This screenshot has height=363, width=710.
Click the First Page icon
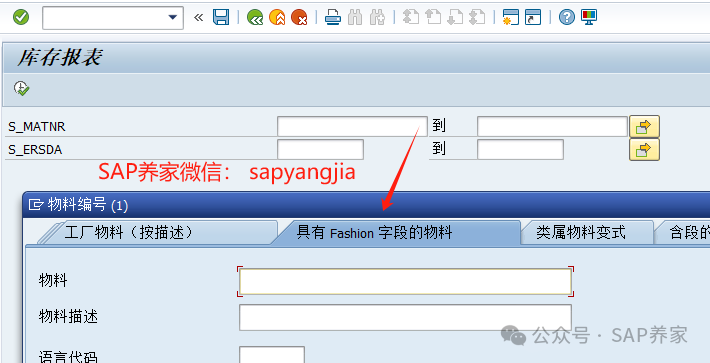click(x=411, y=18)
